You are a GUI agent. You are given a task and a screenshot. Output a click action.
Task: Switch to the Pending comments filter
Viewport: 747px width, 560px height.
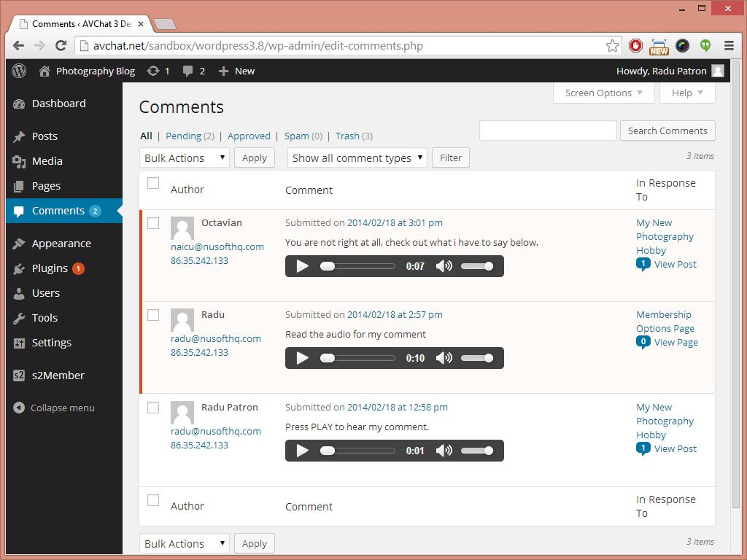point(183,136)
